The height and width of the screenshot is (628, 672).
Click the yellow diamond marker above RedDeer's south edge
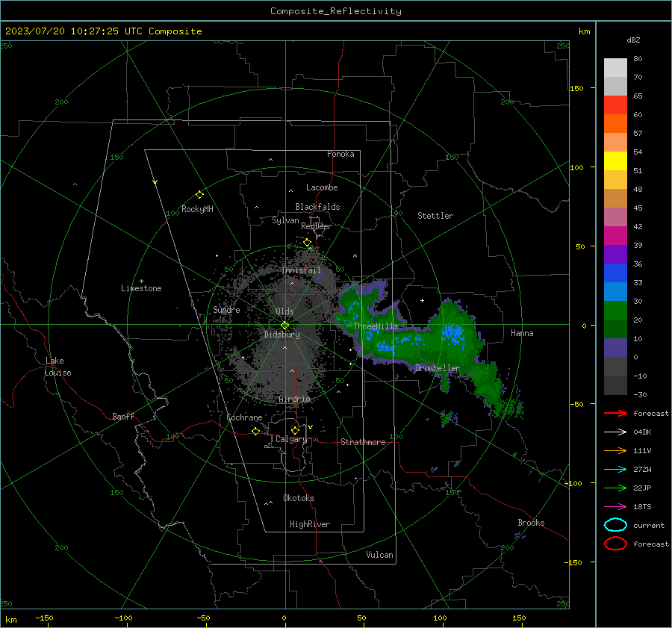point(307,243)
